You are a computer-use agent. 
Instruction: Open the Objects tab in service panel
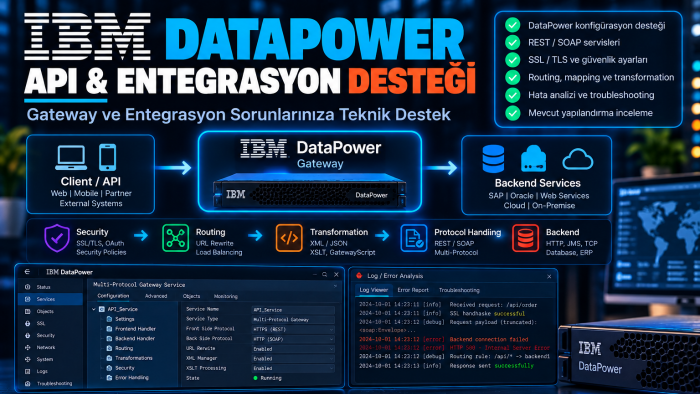192,296
